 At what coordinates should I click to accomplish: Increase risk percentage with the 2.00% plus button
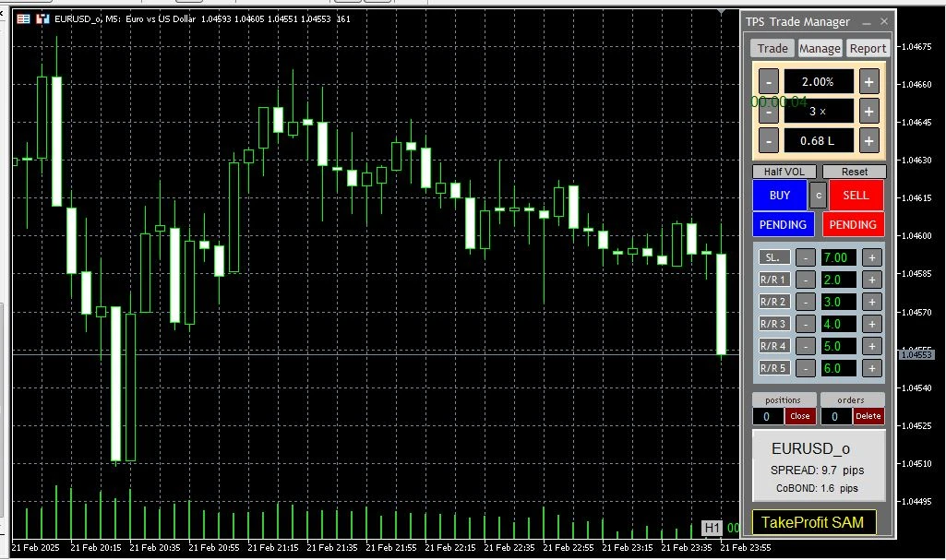pos(868,81)
